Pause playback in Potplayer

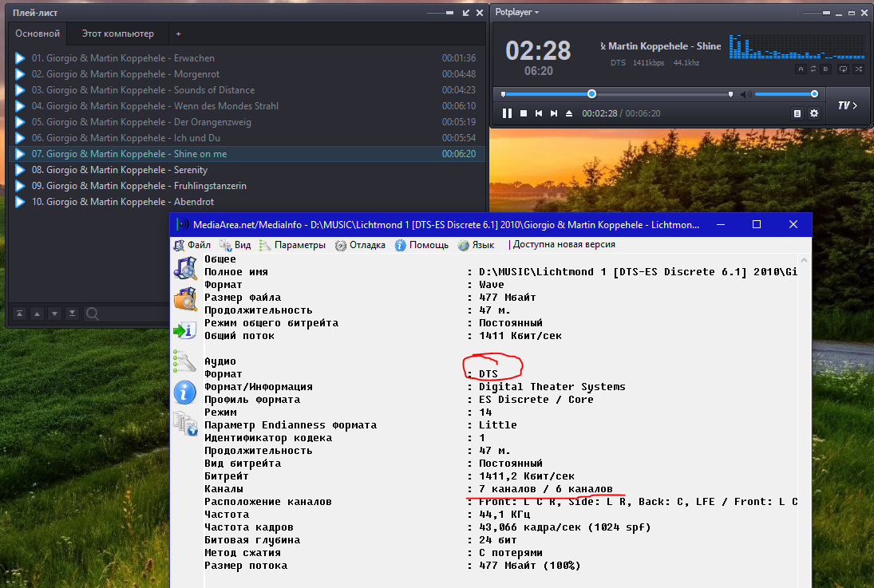(507, 113)
